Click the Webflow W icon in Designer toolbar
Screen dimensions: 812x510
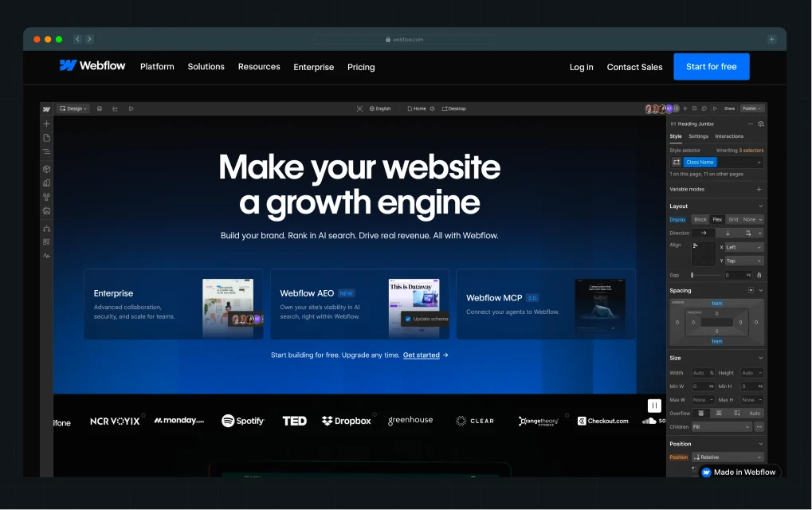click(x=46, y=108)
